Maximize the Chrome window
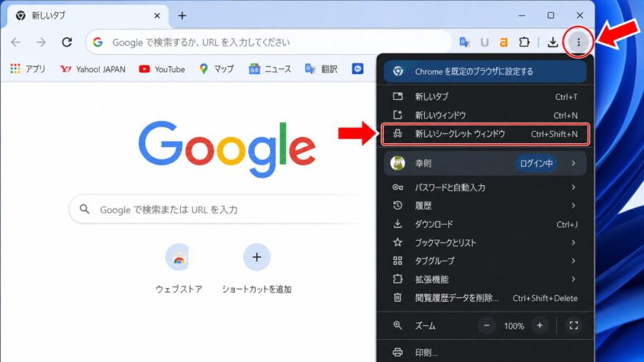Screen dimensions: 644x362 (551, 15)
